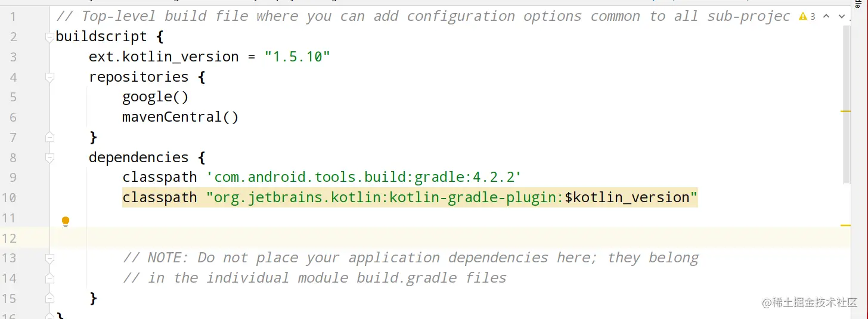Screen dimensions: 868x319
Task: Fold the NOTE comment block at line 13
Action: pos(49,258)
